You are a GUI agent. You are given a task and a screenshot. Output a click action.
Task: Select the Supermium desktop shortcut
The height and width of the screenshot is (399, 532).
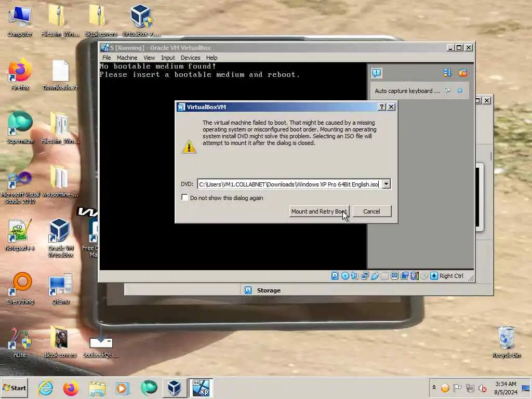20,128
